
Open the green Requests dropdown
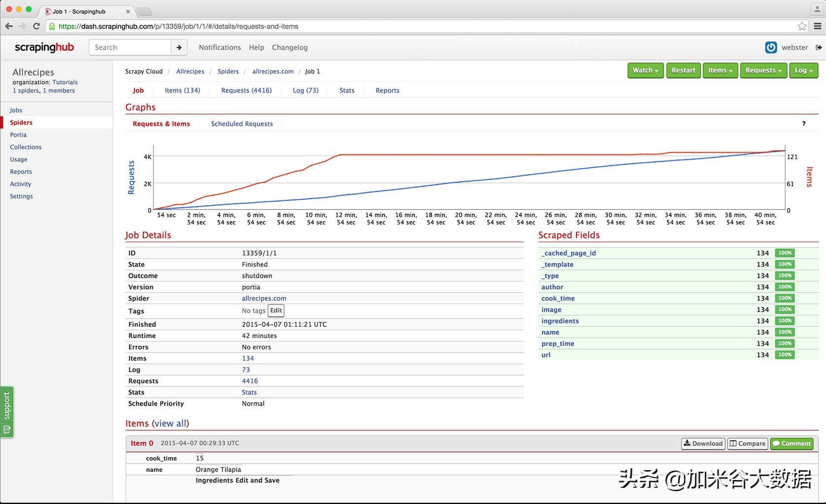[763, 70]
